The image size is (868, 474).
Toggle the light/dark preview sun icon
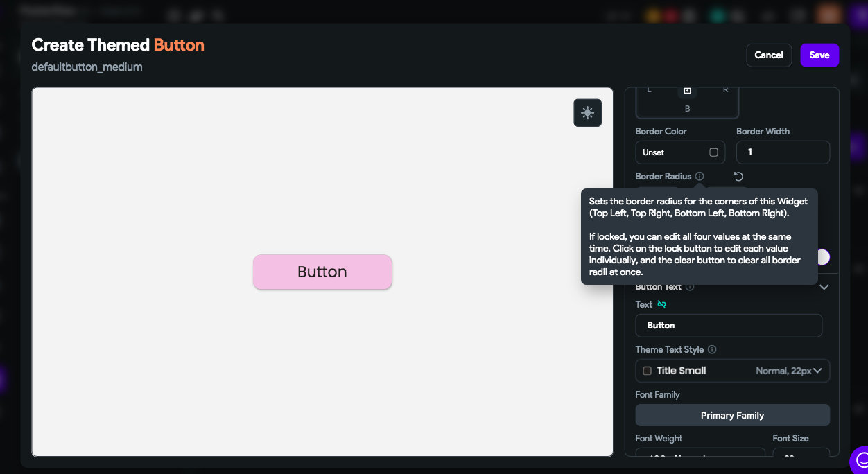click(587, 112)
